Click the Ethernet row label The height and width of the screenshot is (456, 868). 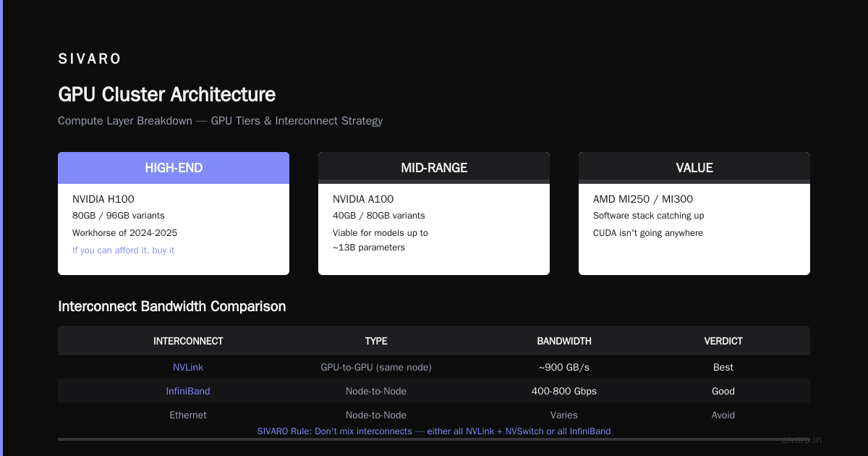coord(188,415)
